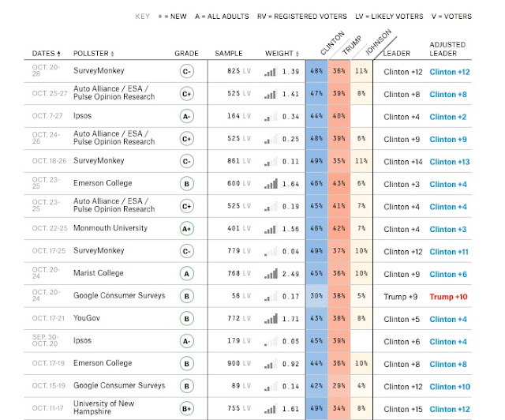
Task: Click the NEW dot in the key
Action: [x=160, y=17]
